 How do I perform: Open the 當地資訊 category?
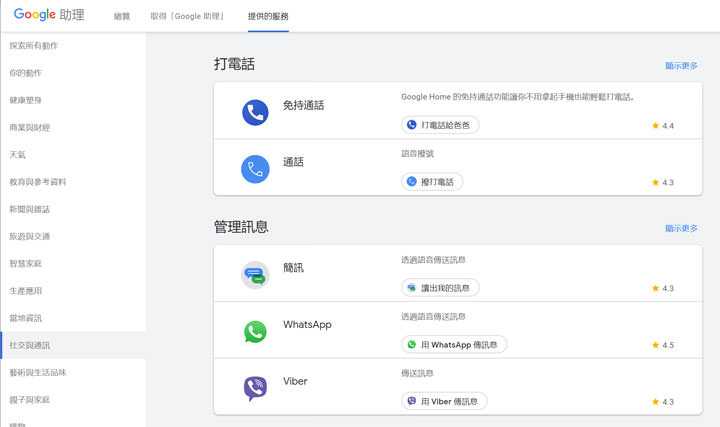25,318
